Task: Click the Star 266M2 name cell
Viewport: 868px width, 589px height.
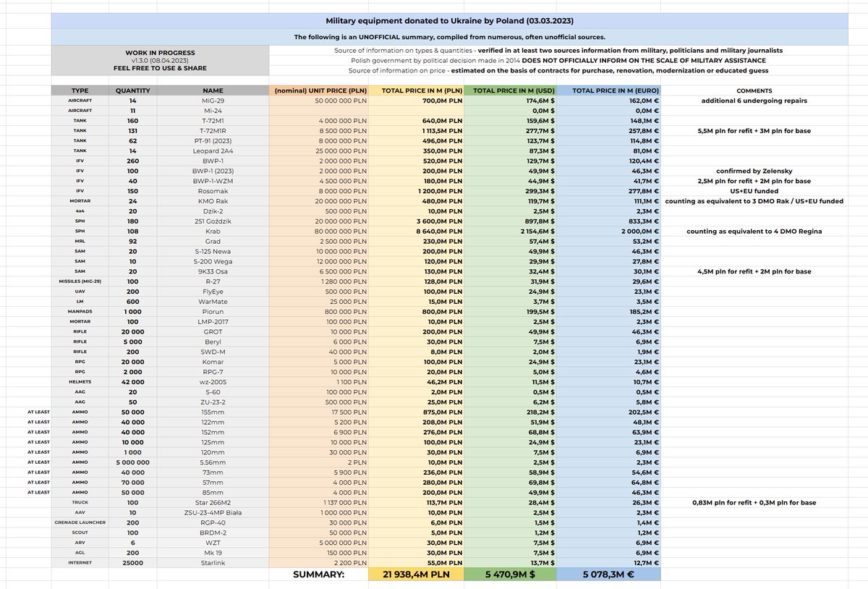Action: pos(213,502)
